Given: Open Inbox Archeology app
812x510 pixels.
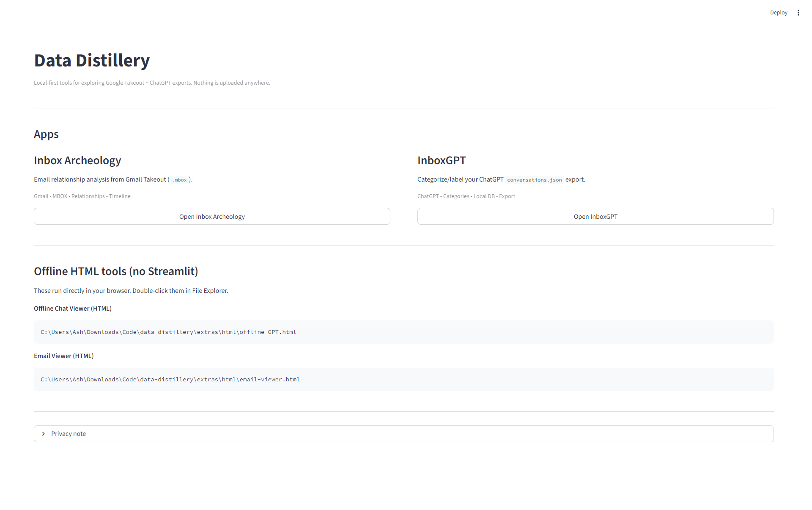Looking at the screenshot, I should coord(212,216).
